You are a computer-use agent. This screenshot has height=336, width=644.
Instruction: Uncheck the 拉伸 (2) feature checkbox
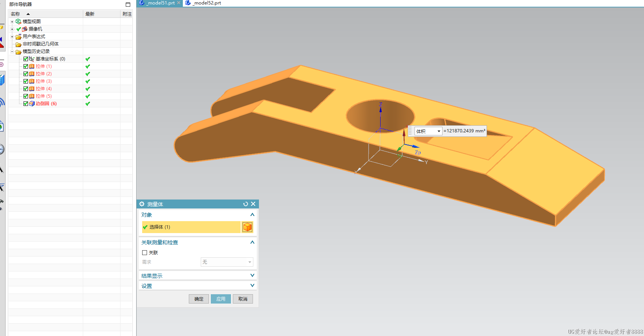[26, 74]
